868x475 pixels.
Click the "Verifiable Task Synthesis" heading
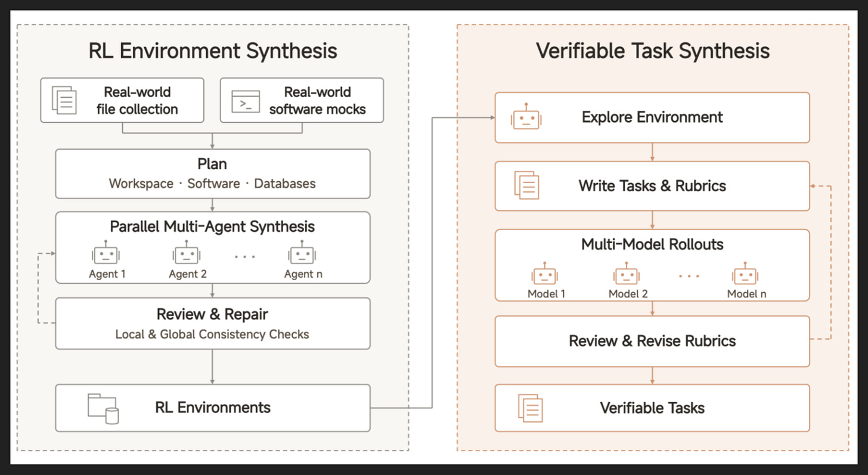(x=653, y=51)
